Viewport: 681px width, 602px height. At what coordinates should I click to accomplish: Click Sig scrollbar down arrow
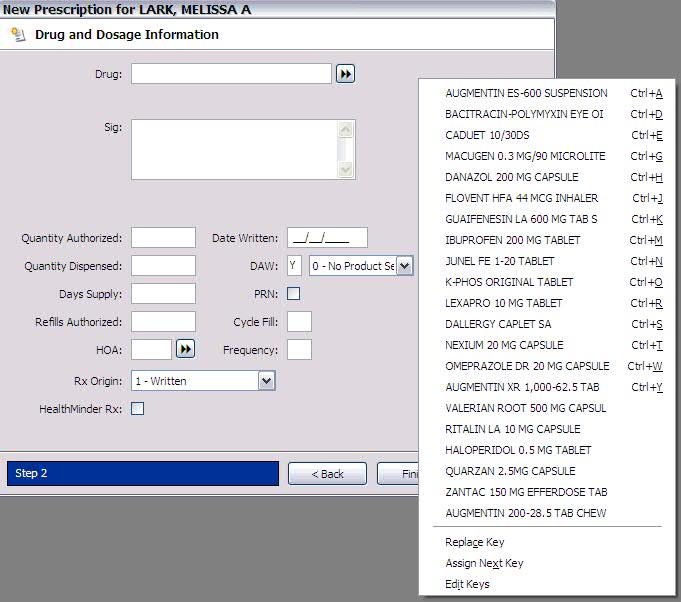[346, 169]
